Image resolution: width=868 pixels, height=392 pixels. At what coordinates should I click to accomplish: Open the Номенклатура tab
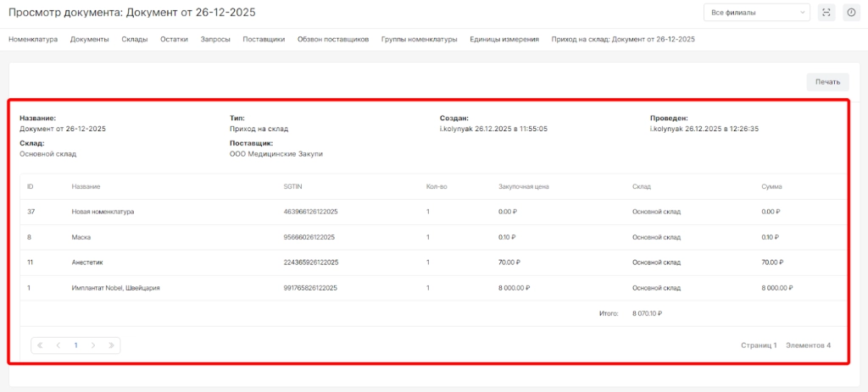click(x=33, y=39)
